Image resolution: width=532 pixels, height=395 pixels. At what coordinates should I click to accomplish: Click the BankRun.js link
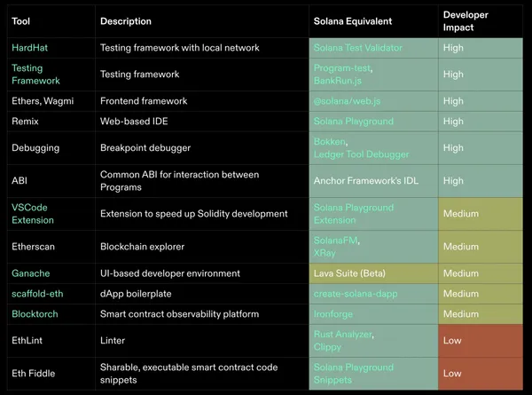337,81
